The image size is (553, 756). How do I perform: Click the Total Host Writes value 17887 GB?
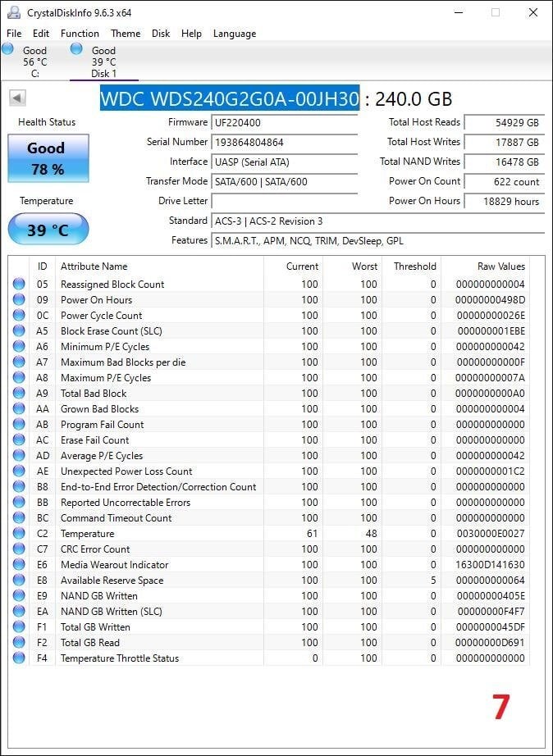[505, 142]
